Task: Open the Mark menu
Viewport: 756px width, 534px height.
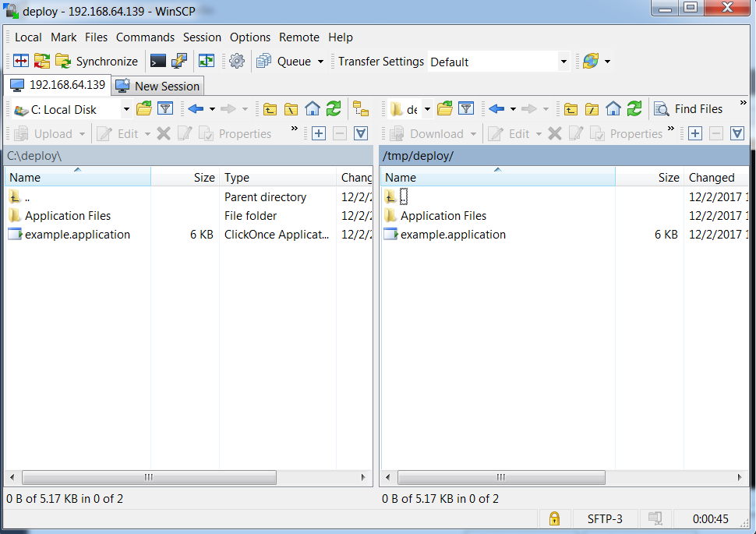Action: (64, 37)
